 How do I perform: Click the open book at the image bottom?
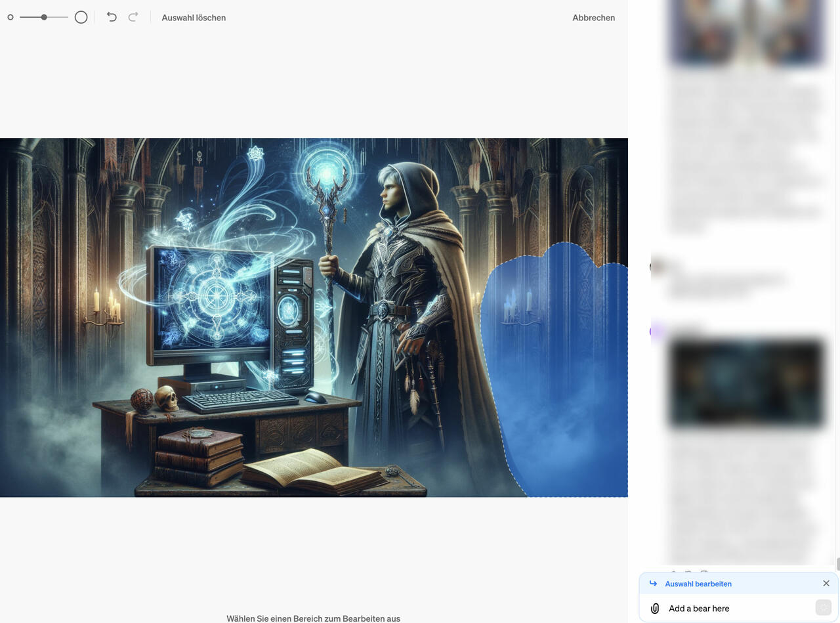(x=312, y=471)
